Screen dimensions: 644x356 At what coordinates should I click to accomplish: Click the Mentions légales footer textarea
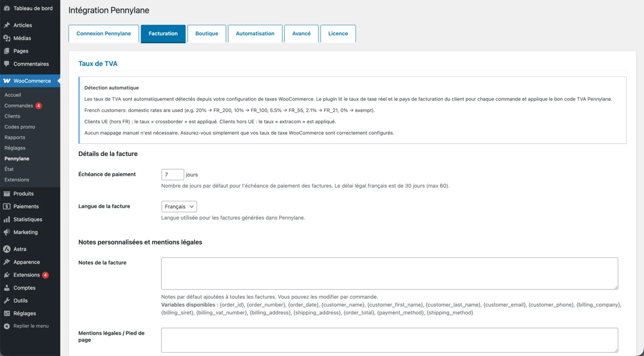pyautogui.click(x=390, y=340)
